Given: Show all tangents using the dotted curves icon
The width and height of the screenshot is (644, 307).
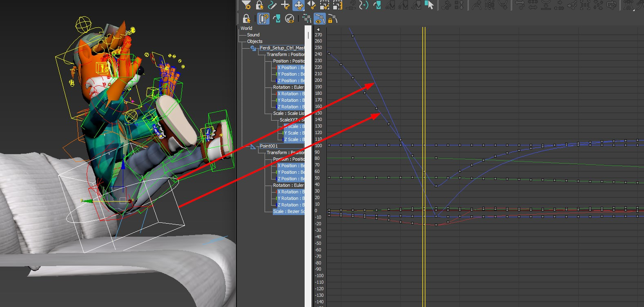Looking at the screenshot, I should click(x=307, y=19).
